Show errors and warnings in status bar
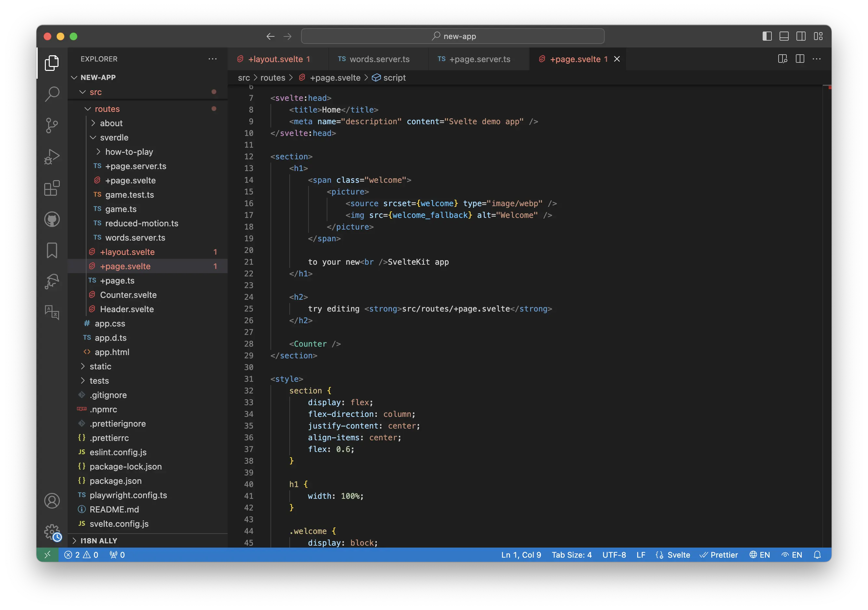Screen dimensions: 868x610 [x=81, y=555]
